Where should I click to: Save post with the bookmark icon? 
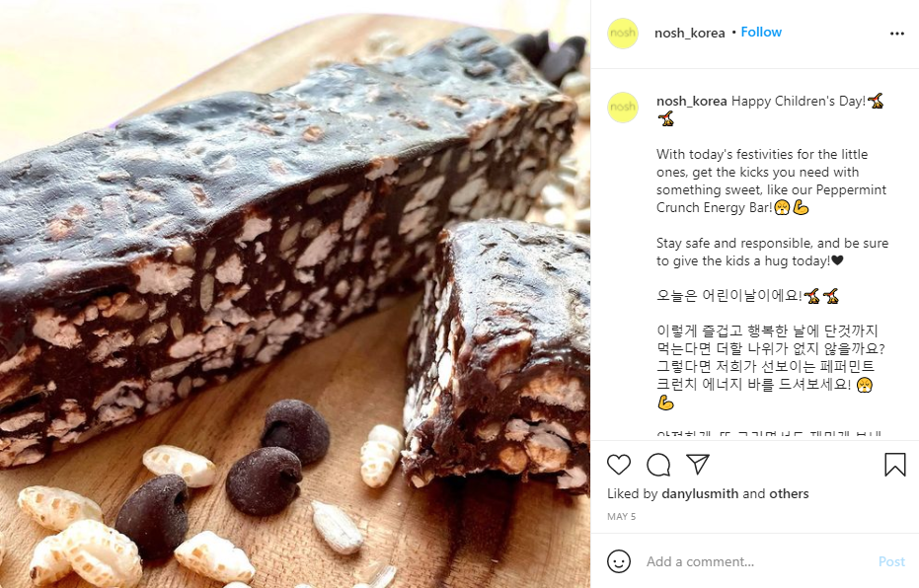click(x=895, y=465)
